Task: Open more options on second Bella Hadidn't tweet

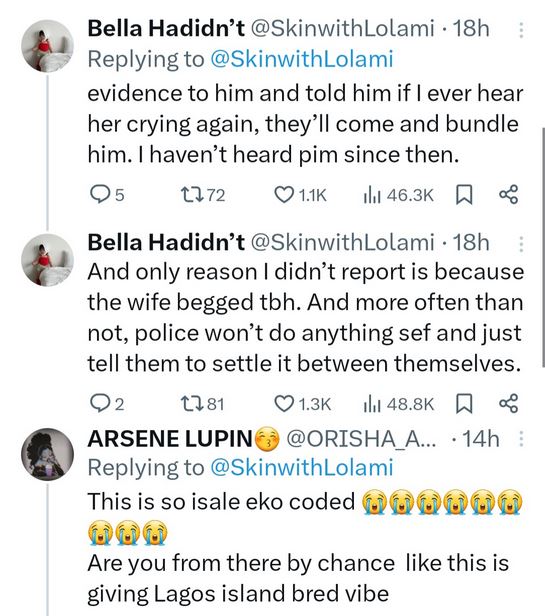Action: (x=521, y=244)
